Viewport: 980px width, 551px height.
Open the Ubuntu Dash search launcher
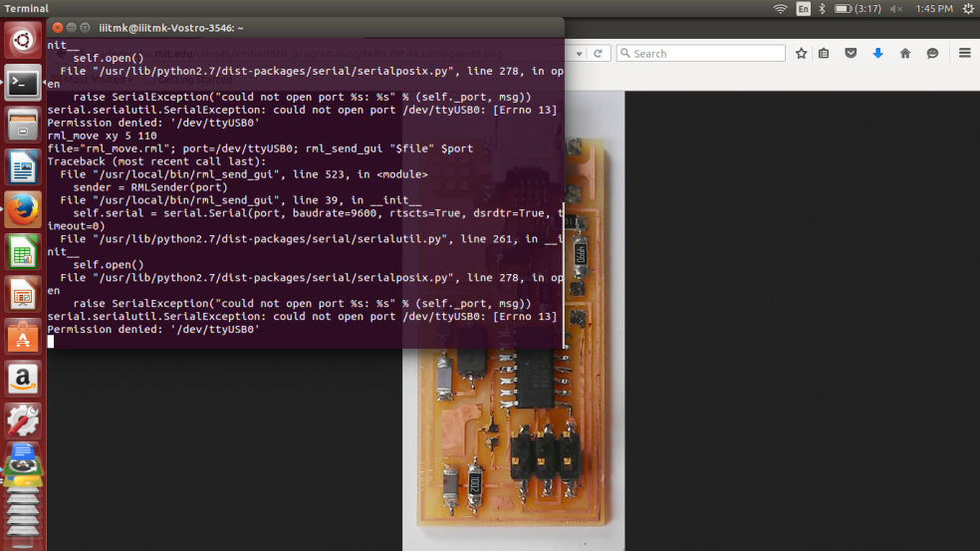click(x=23, y=40)
